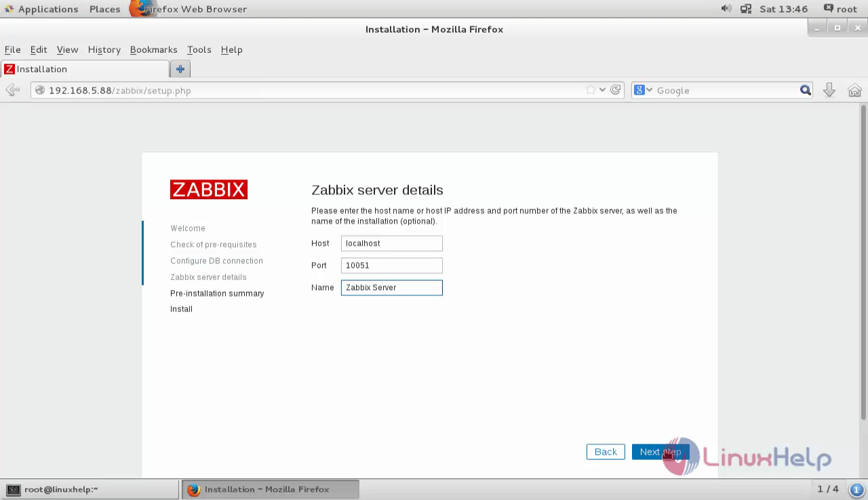Click the Port input field

click(391, 266)
